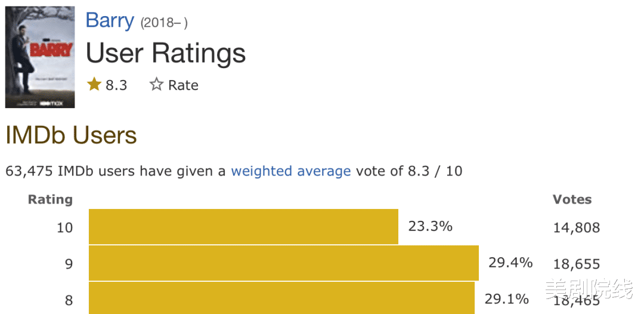Click the IMDb Users section heading
The image size is (644, 314).
(71, 136)
